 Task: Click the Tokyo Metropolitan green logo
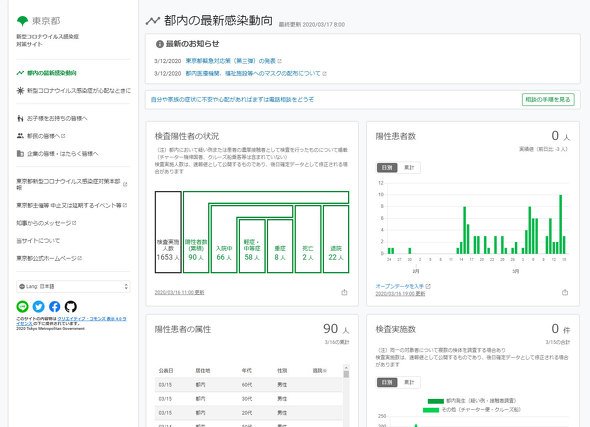point(23,21)
